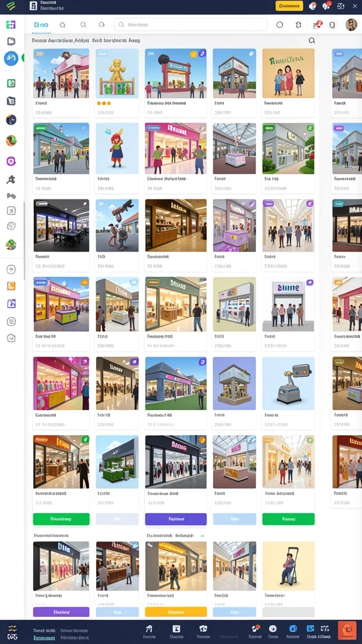Click the blue circular icon in bottom bar
362x644 pixels.
point(293,628)
